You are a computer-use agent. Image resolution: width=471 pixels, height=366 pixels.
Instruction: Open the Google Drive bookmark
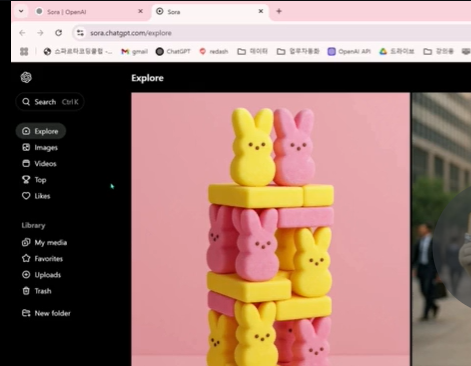coord(397,51)
